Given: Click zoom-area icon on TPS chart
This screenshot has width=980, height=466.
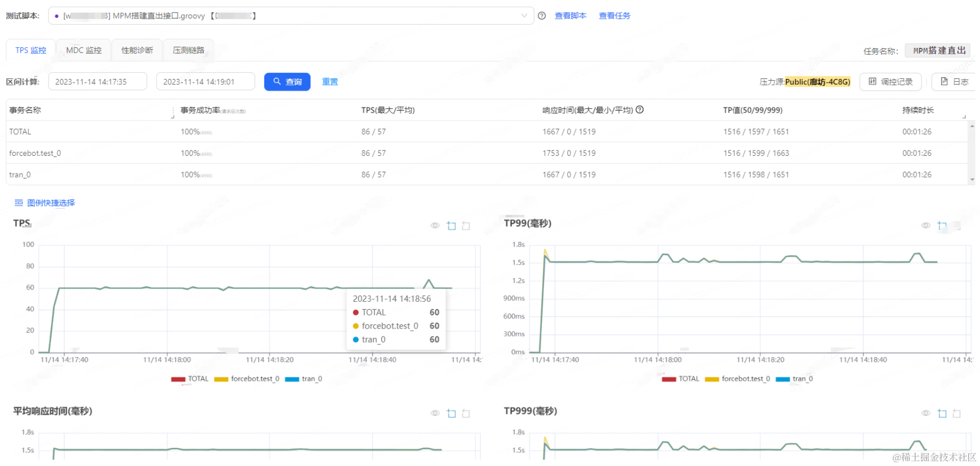Looking at the screenshot, I should click(451, 225).
